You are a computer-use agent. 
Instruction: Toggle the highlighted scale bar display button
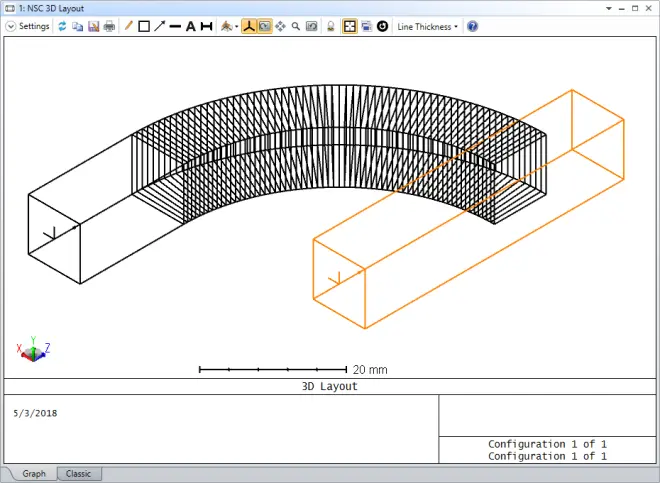(x=265, y=27)
